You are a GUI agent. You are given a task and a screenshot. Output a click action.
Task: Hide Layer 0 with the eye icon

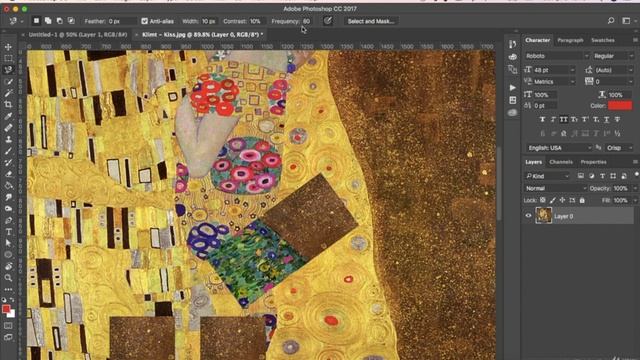click(528, 216)
